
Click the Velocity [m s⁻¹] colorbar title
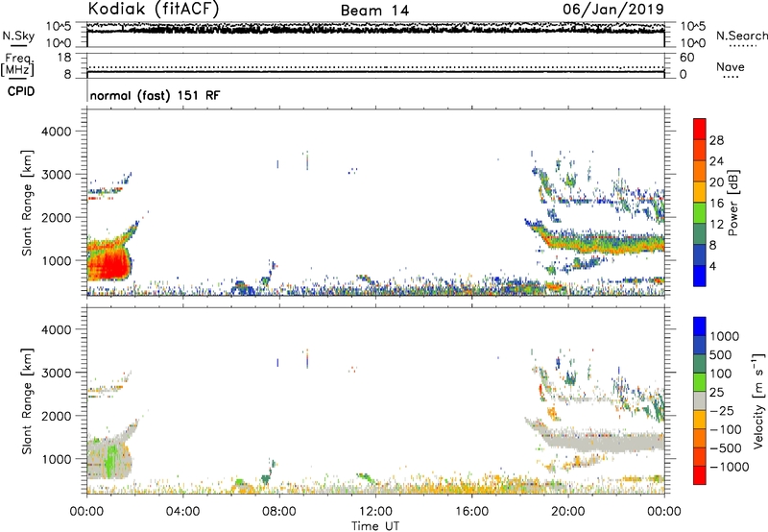point(758,400)
